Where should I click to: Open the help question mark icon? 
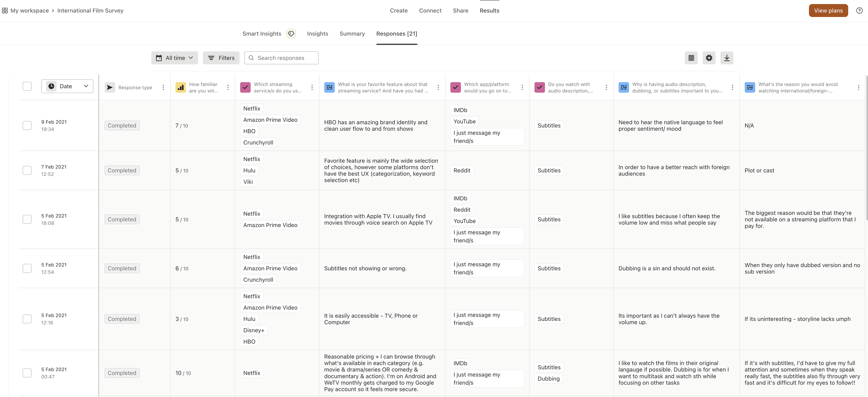tap(859, 11)
